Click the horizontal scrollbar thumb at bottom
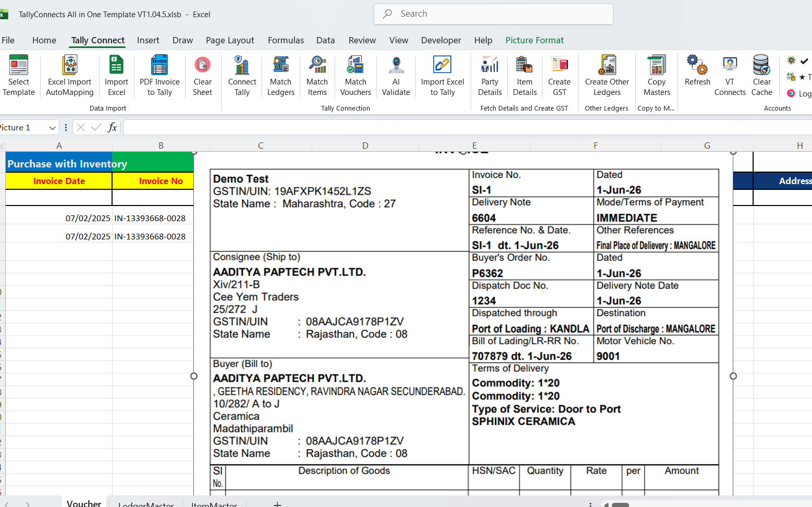Image resolution: width=812 pixels, height=507 pixels. tap(620, 504)
